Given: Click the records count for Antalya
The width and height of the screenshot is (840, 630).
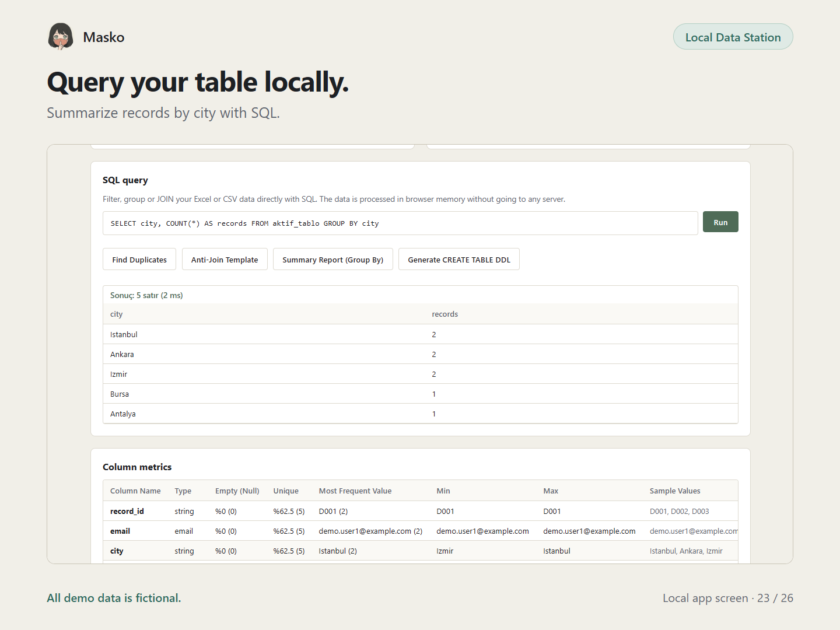Looking at the screenshot, I should (x=434, y=414).
